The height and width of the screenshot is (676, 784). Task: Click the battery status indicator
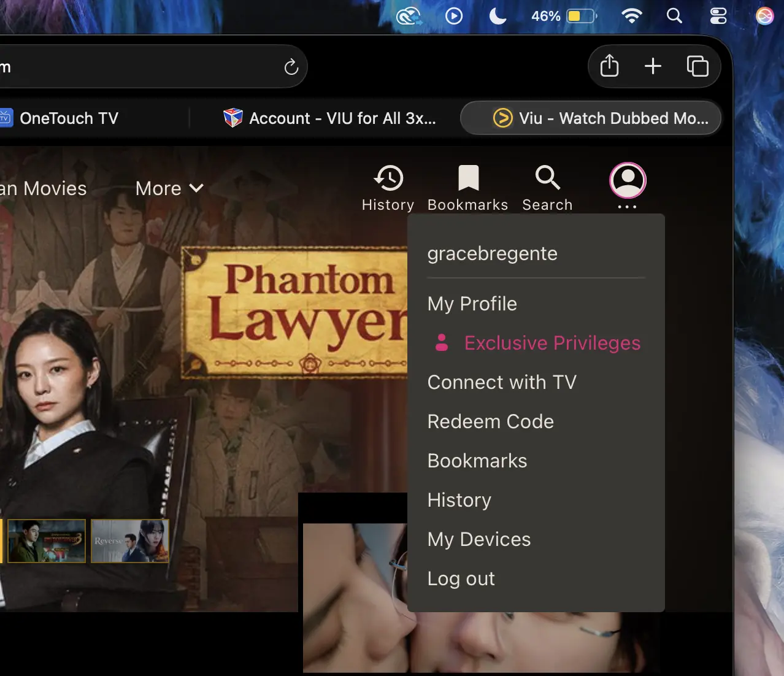tap(564, 16)
